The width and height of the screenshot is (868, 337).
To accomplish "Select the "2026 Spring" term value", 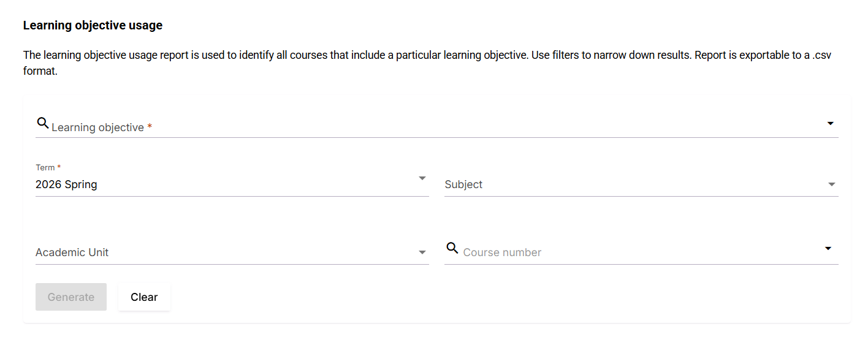I will pyautogui.click(x=66, y=184).
